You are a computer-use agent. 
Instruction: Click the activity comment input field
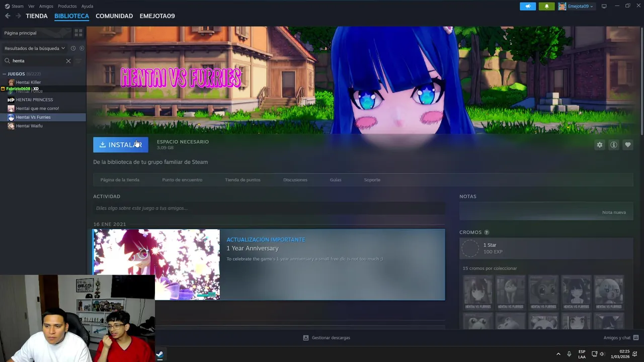[269, 208]
